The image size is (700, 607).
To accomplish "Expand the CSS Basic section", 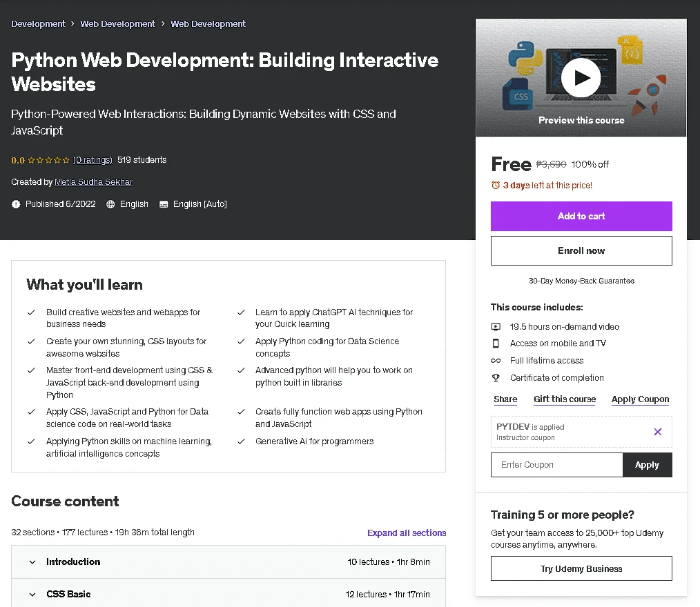I will [x=229, y=594].
